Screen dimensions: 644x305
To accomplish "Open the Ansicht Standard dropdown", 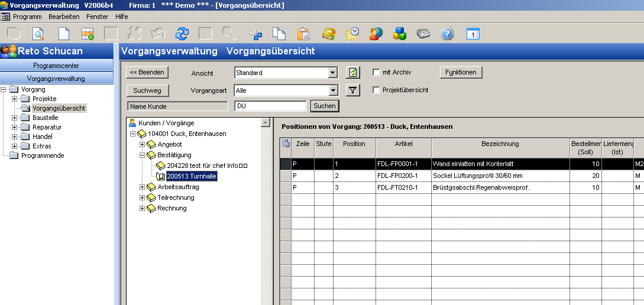I will pos(333,73).
